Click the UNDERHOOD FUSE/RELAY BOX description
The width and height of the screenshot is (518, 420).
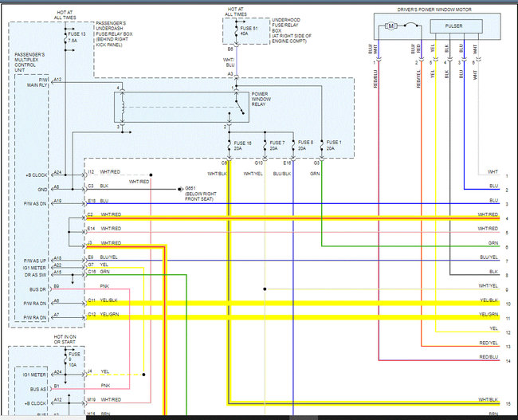point(292,30)
